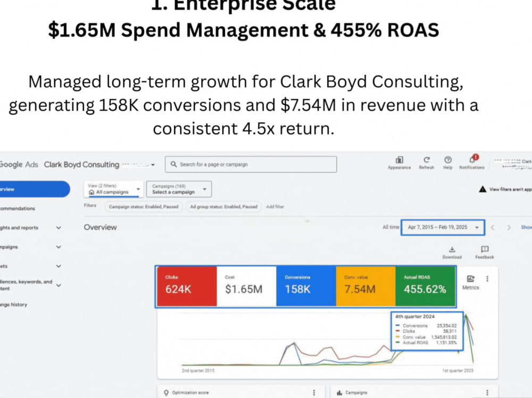
Task: Open Campaigns card three-dot menu
Action: [x=487, y=393]
